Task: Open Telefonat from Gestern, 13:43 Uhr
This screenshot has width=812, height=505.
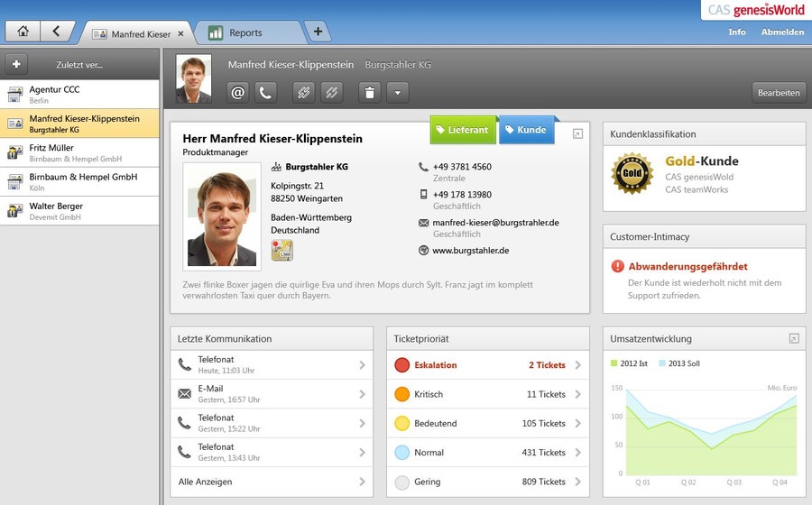Action: click(272, 452)
